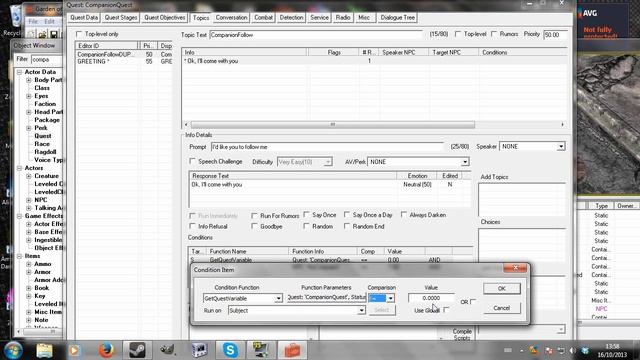Collapse the Items tree node
Screen dimensions: 640x360
[19, 256]
